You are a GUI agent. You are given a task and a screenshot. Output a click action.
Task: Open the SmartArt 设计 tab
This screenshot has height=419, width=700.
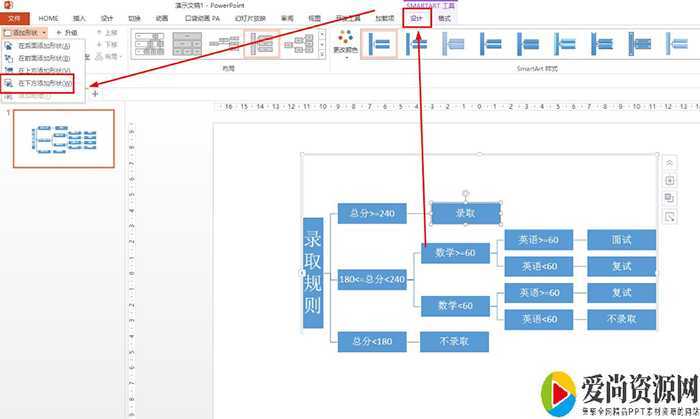pyautogui.click(x=415, y=18)
